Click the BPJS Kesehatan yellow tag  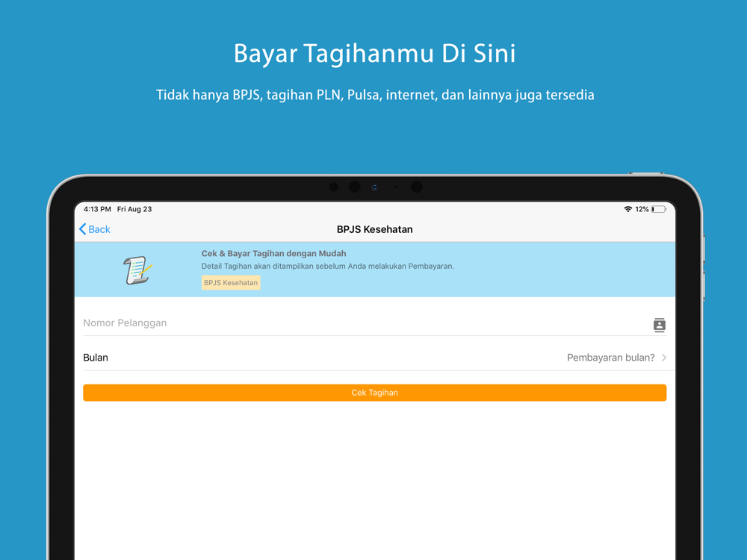[231, 283]
